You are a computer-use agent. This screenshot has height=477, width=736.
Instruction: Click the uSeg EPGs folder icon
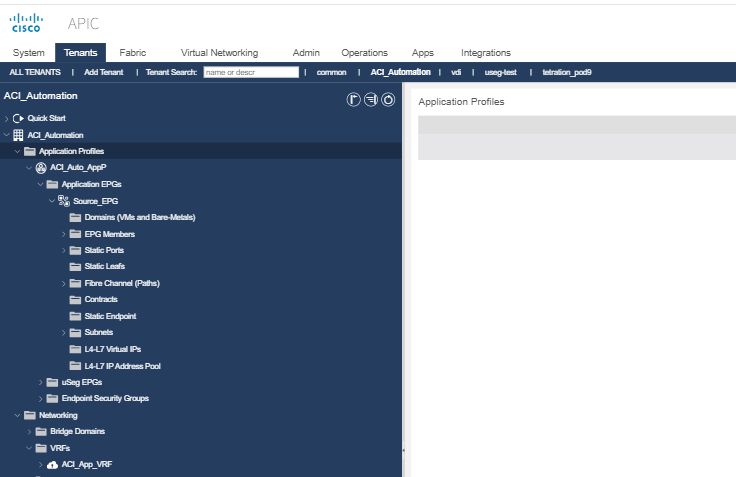click(53, 382)
